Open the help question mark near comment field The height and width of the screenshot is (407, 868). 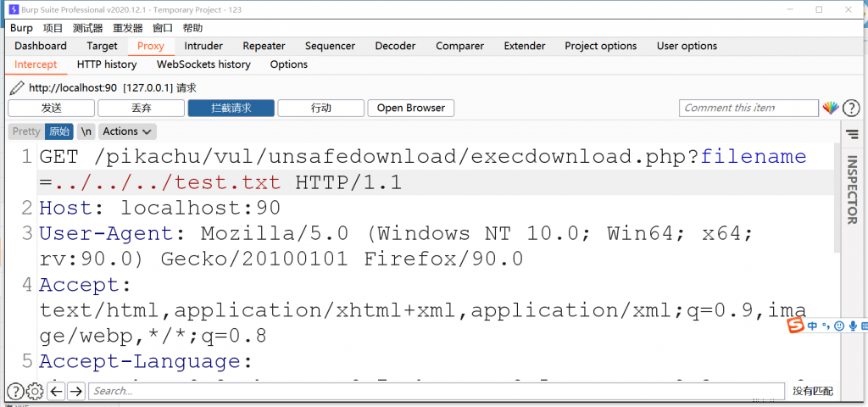point(851,108)
